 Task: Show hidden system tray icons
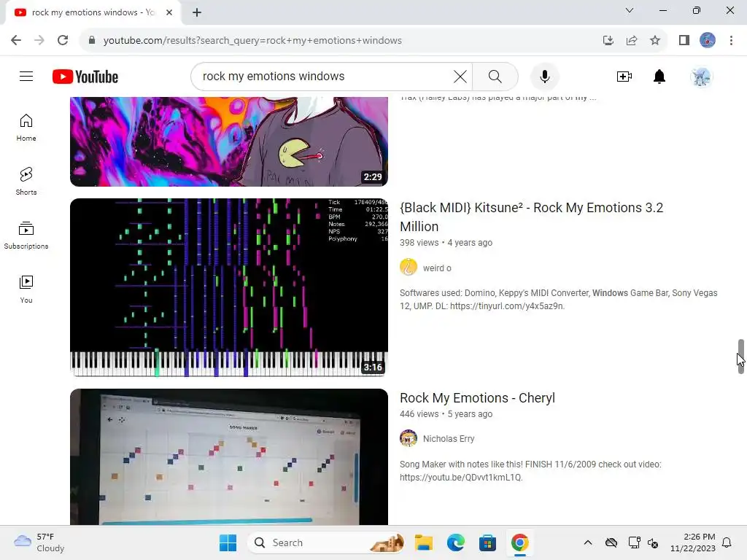pos(588,542)
